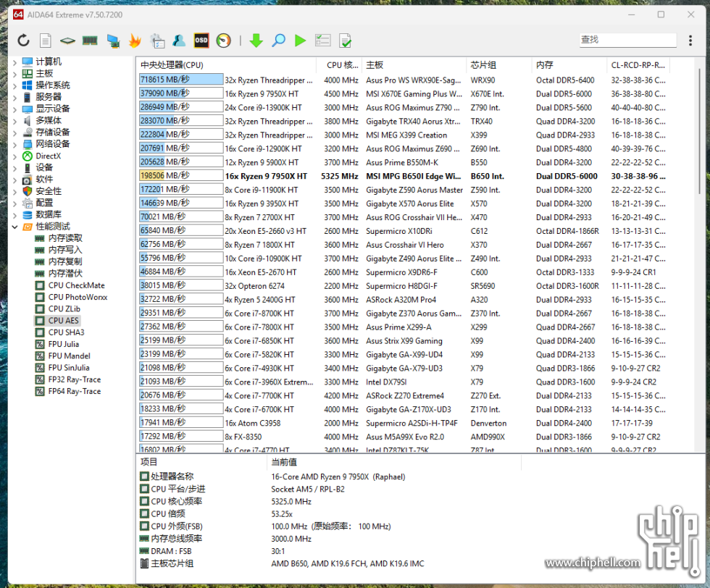Open the three-dot menu
The width and height of the screenshot is (710, 588).
click(x=690, y=41)
